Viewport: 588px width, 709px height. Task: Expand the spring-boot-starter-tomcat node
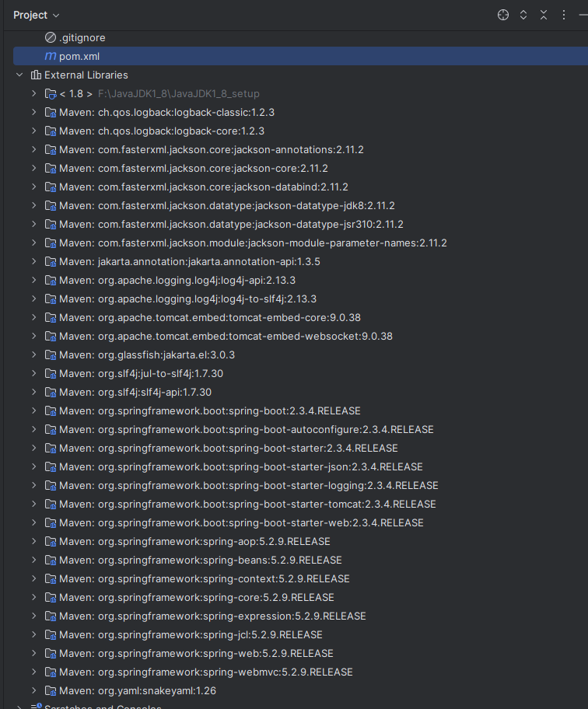point(34,505)
